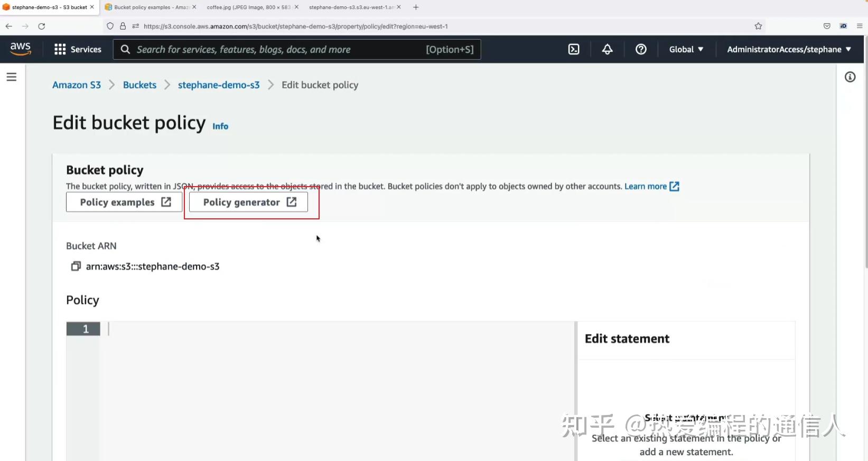Viewport: 868px width, 461px height.
Task: Open the CloudShell terminal icon
Action: (574, 49)
